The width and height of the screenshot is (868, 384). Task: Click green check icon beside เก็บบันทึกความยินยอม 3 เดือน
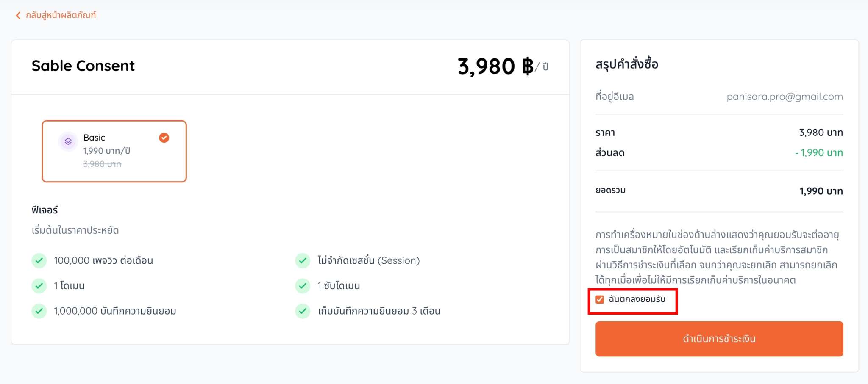[303, 311]
